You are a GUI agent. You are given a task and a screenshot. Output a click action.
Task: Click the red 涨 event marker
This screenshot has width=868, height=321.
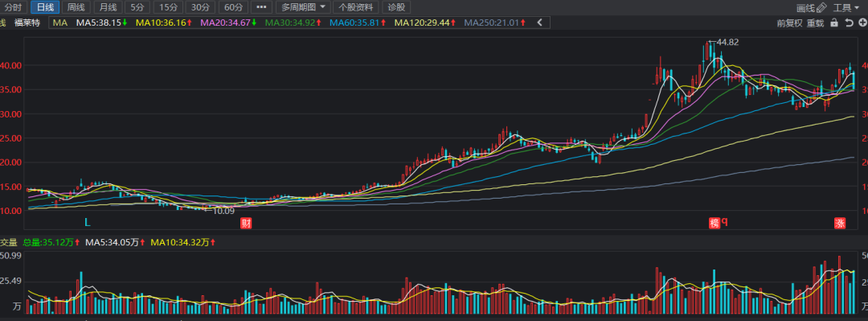(841, 224)
